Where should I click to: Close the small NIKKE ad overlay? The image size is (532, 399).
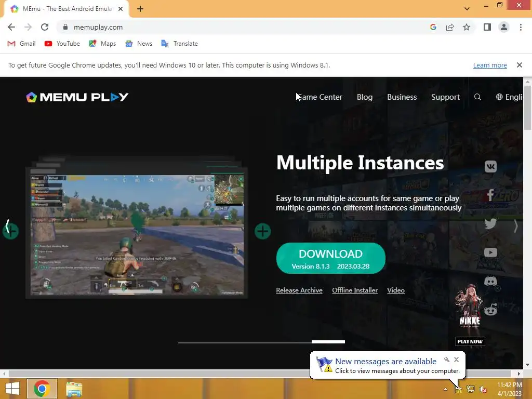pos(497,288)
